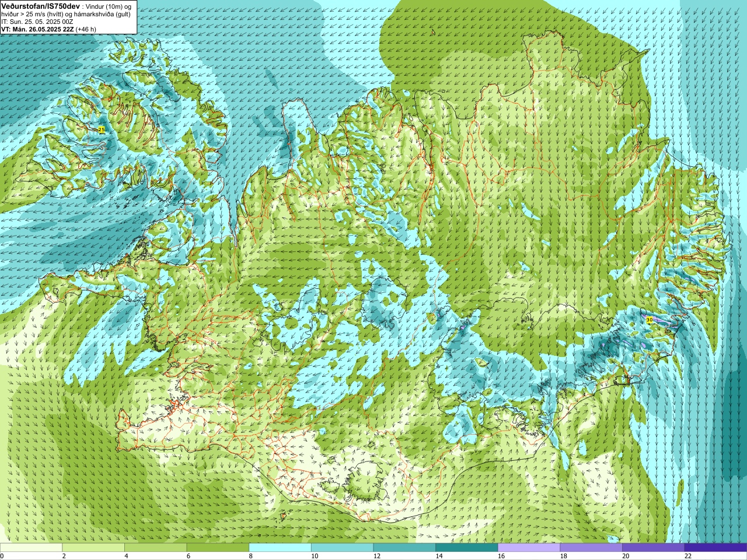
Task: Click the legend tick label '22'
Action: [688, 556]
